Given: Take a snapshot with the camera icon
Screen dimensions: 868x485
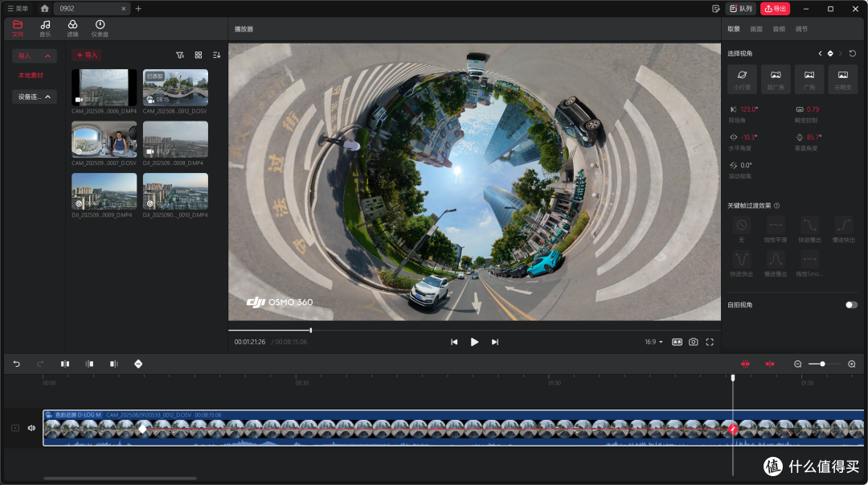Looking at the screenshot, I should pos(693,342).
